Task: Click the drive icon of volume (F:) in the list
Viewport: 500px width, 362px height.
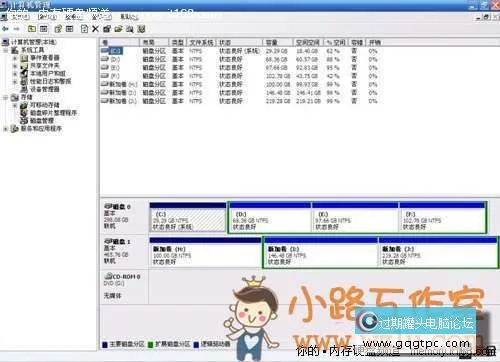Action: click(105, 76)
